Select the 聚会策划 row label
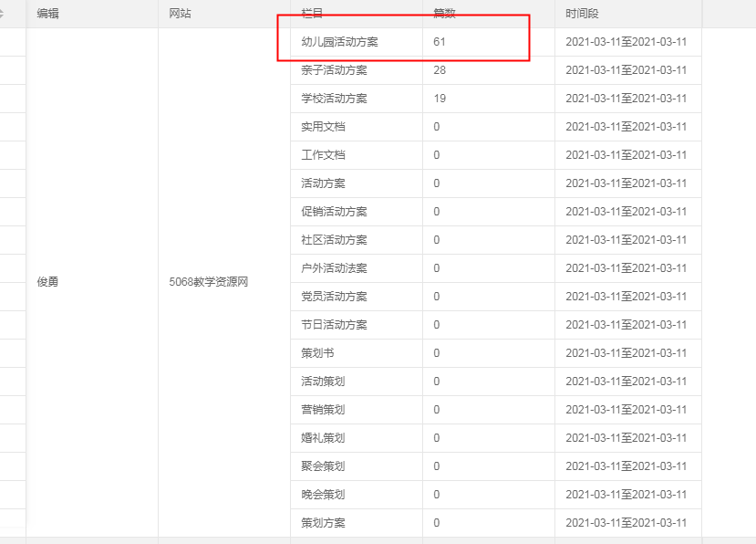 click(x=323, y=466)
